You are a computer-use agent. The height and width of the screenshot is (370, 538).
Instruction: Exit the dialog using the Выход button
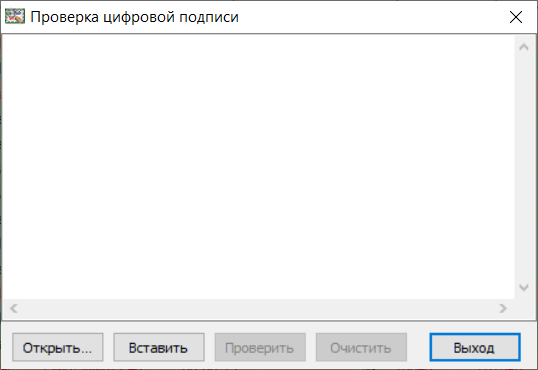(475, 347)
